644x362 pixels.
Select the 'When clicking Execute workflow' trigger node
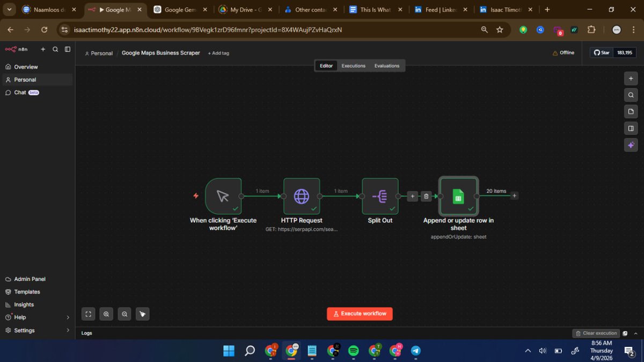tap(223, 196)
